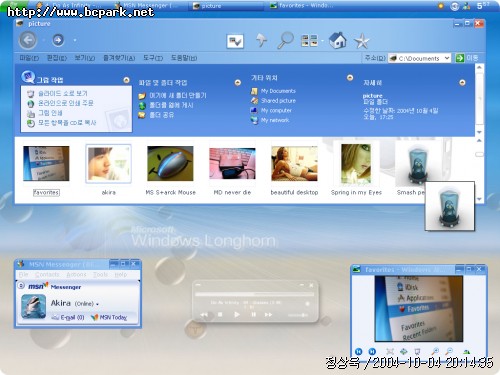Open E-mail (0) inbox in Messenger

pyautogui.click(x=68, y=317)
